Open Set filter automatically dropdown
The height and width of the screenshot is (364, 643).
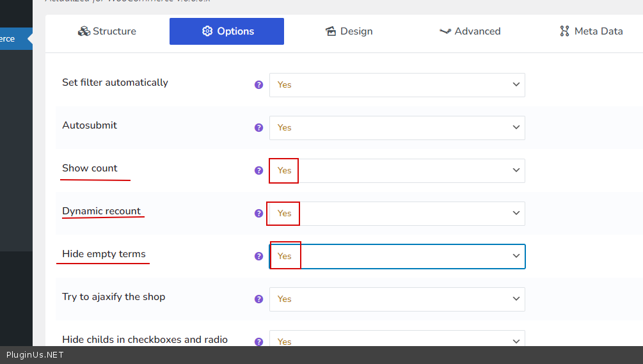(x=397, y=85)
